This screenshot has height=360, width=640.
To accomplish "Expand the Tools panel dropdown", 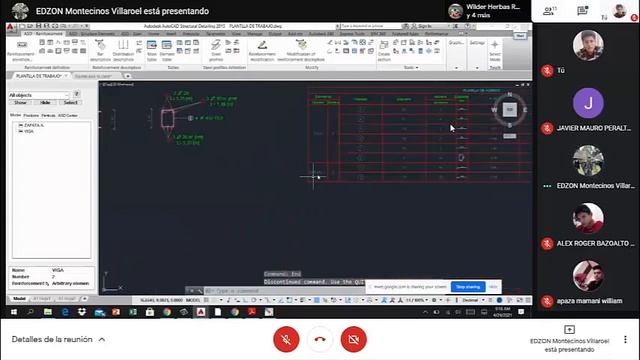I will (x=411, y=67).
